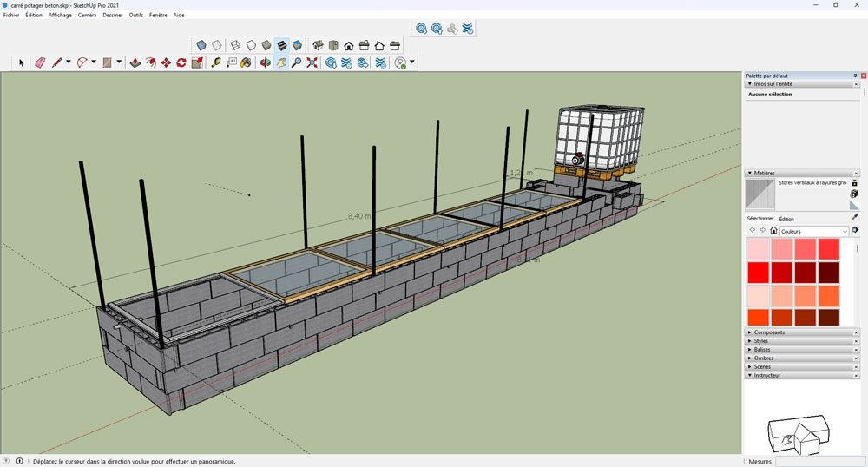Pick the Paint Bucket tool
The width and height of the screenshot is (868, 467).
coord(247,62)
